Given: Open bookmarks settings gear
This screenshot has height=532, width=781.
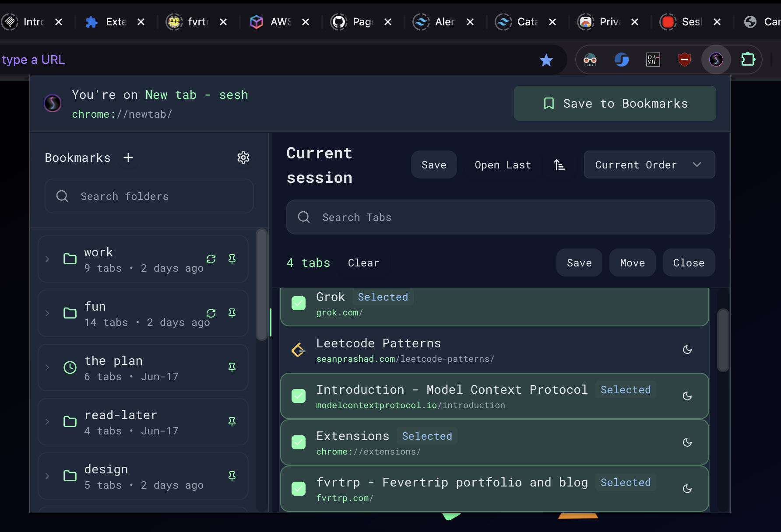Looking at the screenshot, I should tap(243, 157).
